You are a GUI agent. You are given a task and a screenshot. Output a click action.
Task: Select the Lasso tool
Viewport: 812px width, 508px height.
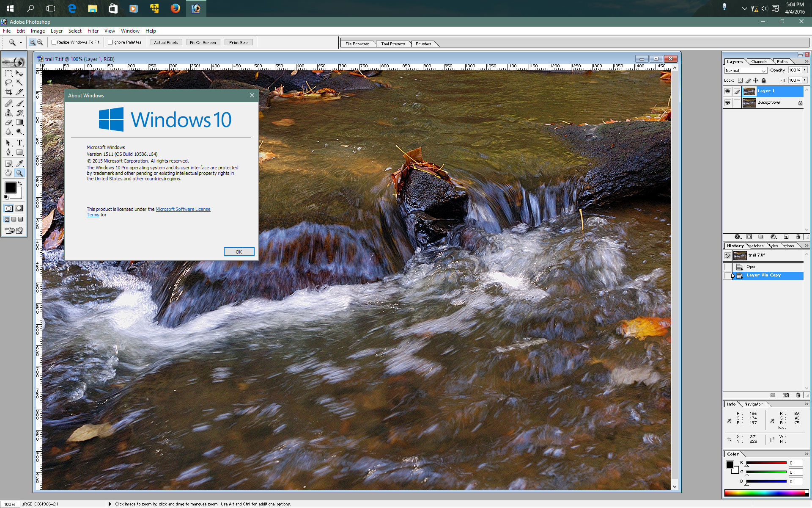[8, 83]
